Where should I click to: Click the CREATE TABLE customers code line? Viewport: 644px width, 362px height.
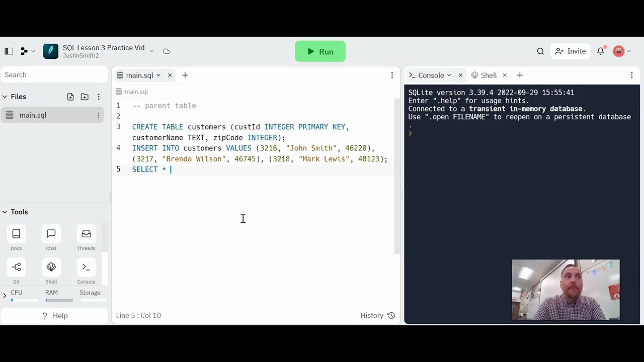(x=240, y=132)
